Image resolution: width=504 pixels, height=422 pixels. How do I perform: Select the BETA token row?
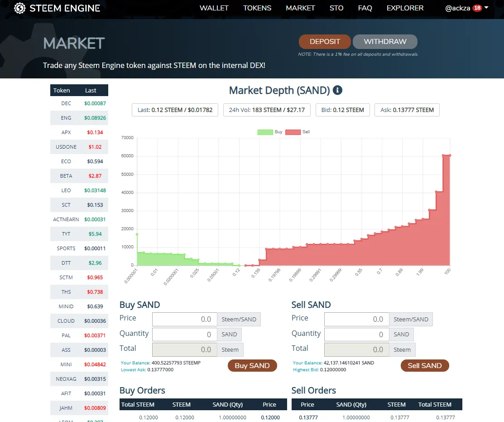point(79,175)
